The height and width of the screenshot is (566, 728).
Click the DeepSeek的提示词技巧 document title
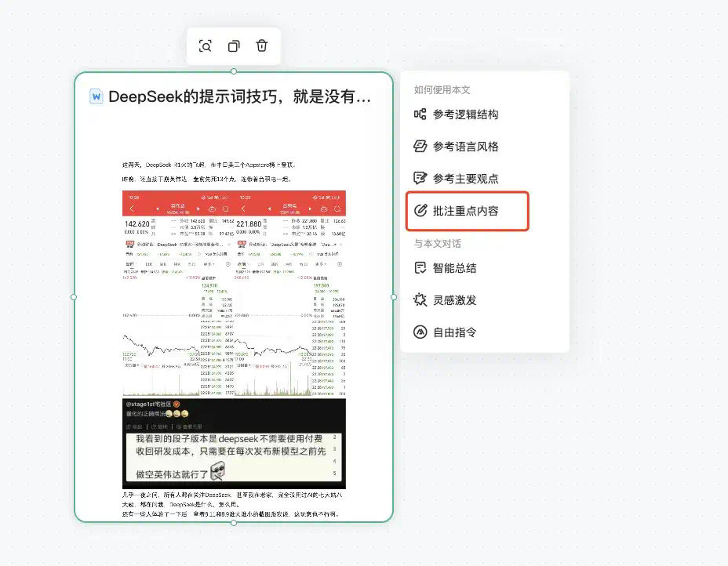pos(239,96)
